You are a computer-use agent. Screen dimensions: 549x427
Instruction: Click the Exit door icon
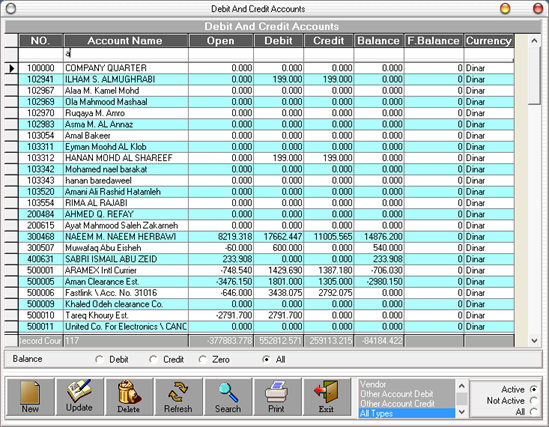coord(326,397)
